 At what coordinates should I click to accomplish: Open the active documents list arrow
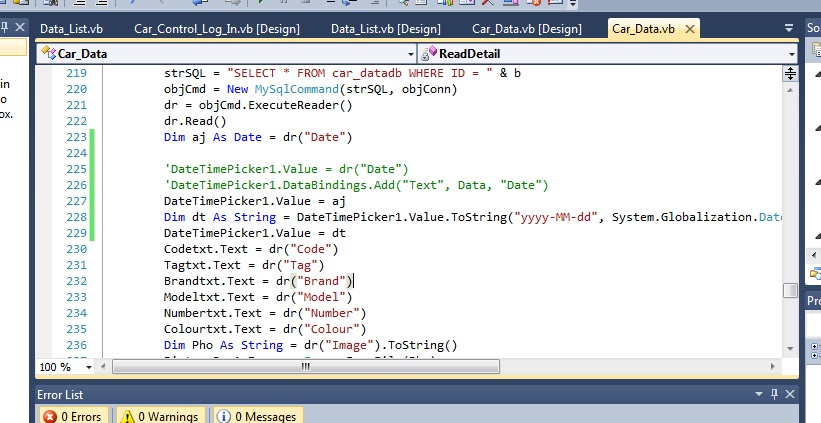(x=789, y=29)
